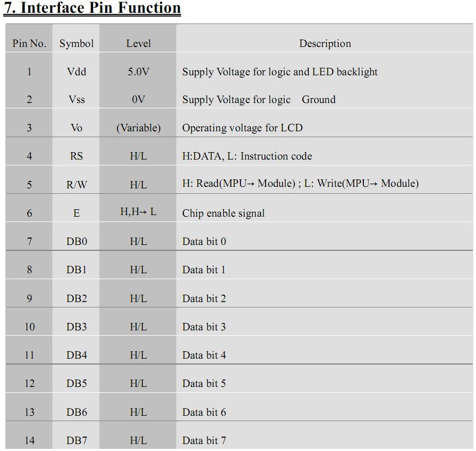Select 'Data bit 3' description
Screen dimensions: 476x451
pos(204,327)
